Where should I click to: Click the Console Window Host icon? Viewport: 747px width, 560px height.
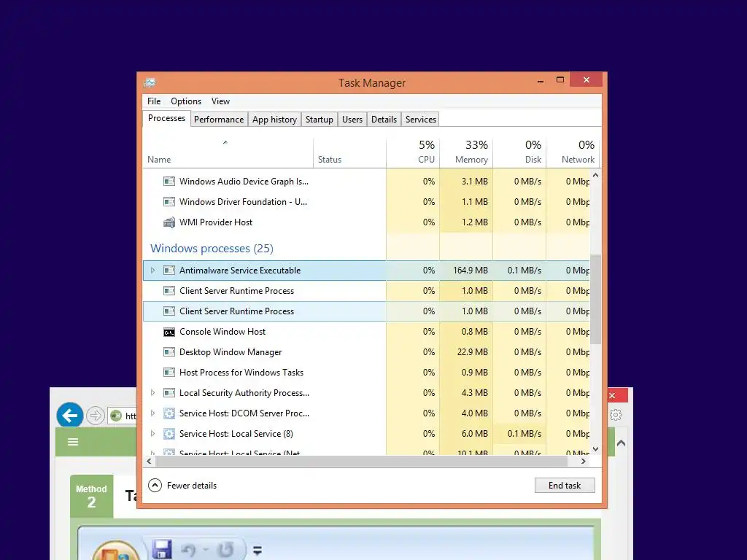point(169,332)
